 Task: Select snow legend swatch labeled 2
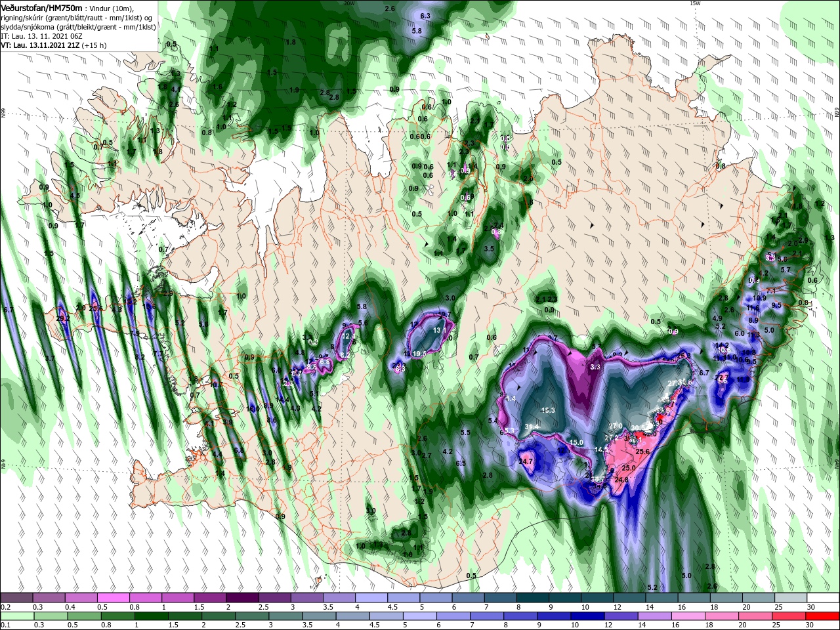[241, 598]
